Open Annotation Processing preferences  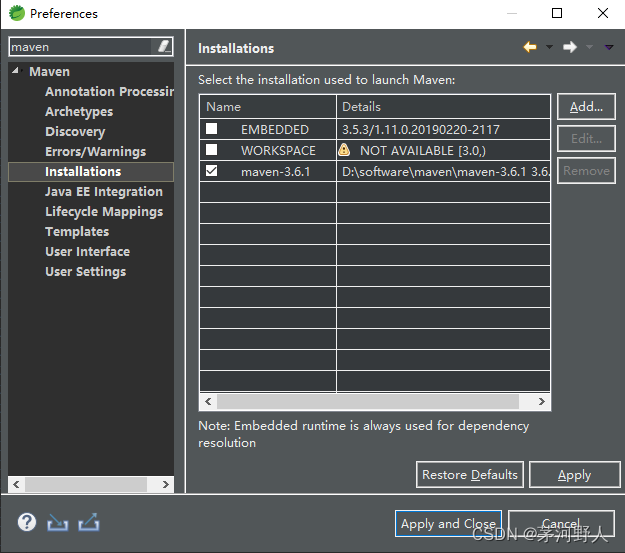109,92
